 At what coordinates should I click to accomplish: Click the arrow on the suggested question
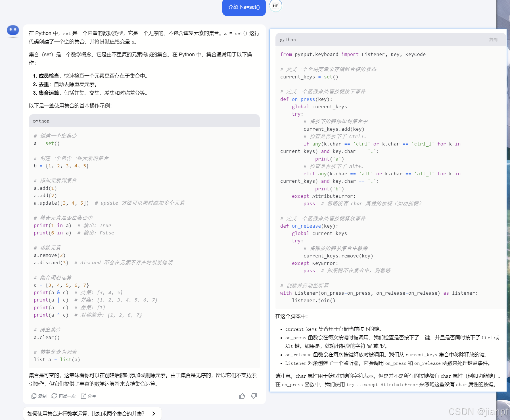point(154,413)
